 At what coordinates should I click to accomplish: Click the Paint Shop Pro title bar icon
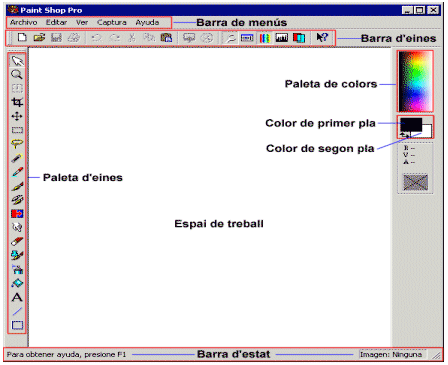(x=13, y=10)
